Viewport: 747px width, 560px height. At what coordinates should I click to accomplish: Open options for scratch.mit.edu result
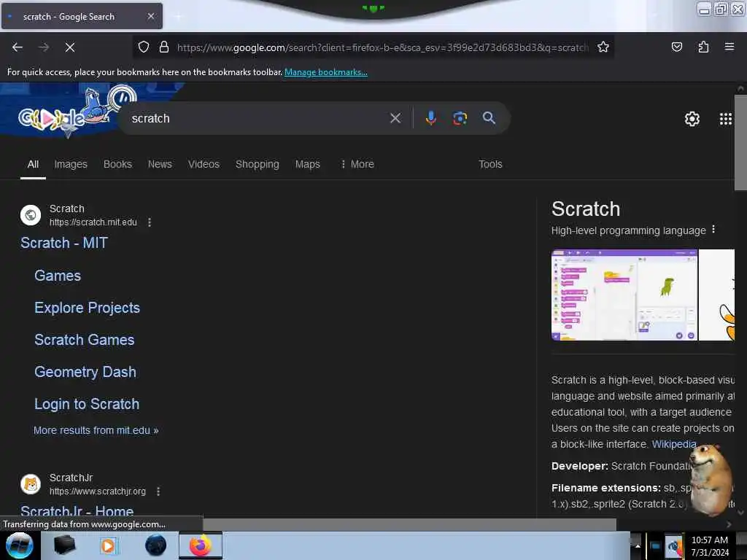click(x=150, y=222)
